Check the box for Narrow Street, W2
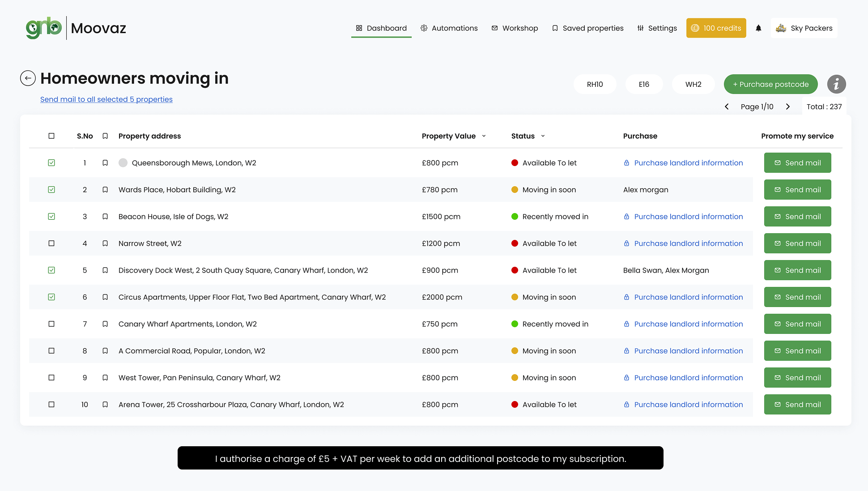868x491 pixels. click(51, 243)
